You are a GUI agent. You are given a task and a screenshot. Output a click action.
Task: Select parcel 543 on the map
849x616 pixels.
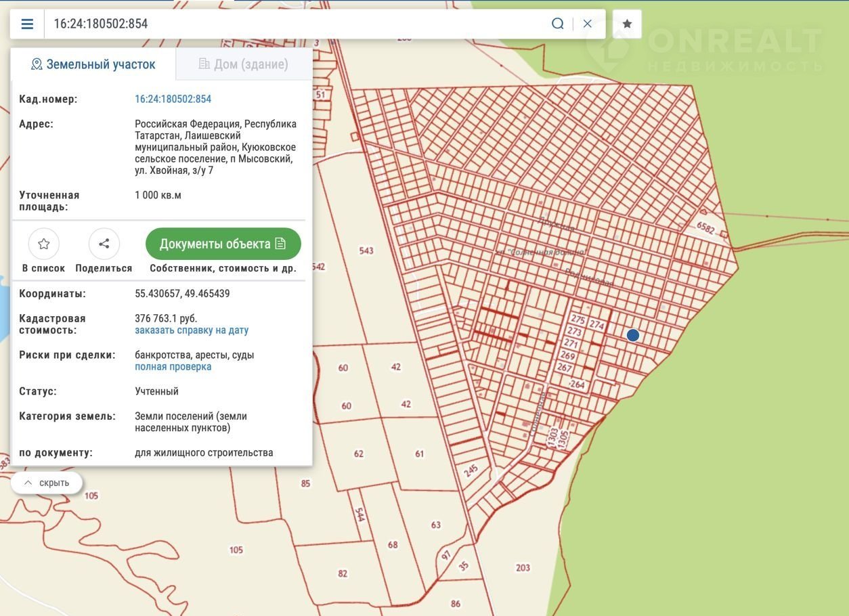click(x=366, y=251)
